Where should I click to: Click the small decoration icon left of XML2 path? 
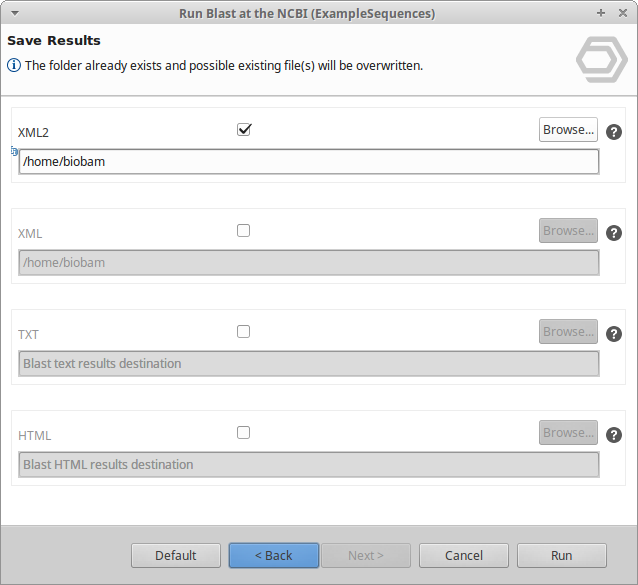click(x=14, y=152)
